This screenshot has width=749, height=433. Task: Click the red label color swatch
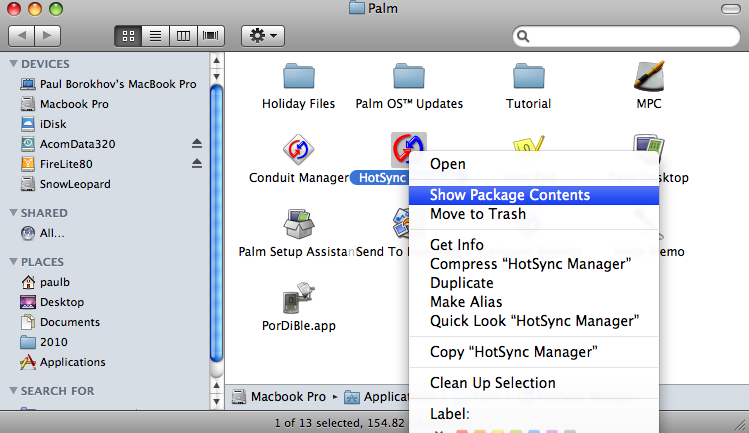[x=462, y=432]
